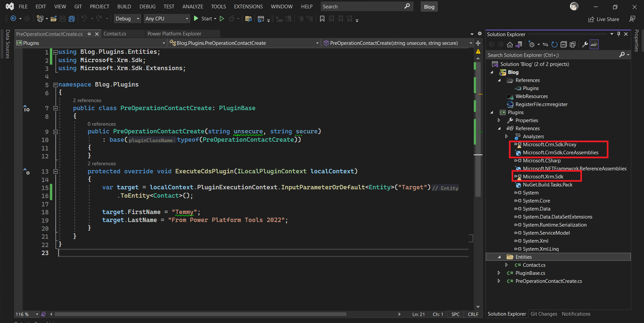Click the Search Solution Explorer field
This screenshot has width=644, height=323.
click(553, 55)
